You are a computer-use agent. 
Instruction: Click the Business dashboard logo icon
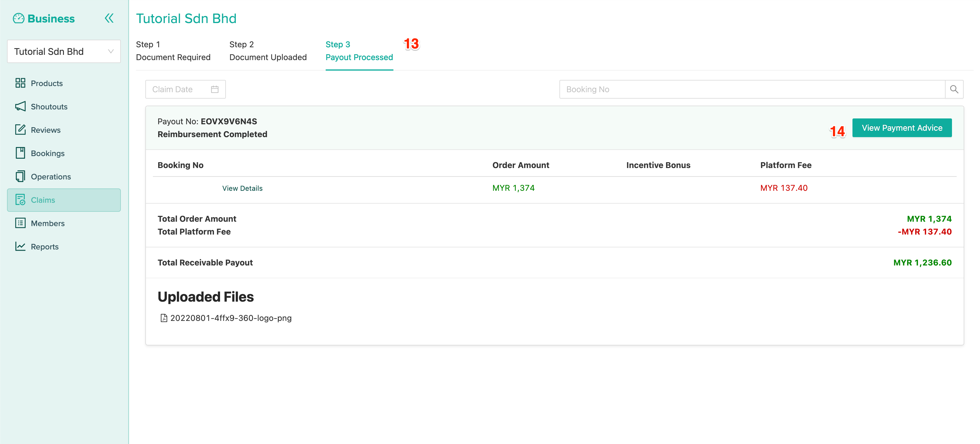tap(18, 18)
